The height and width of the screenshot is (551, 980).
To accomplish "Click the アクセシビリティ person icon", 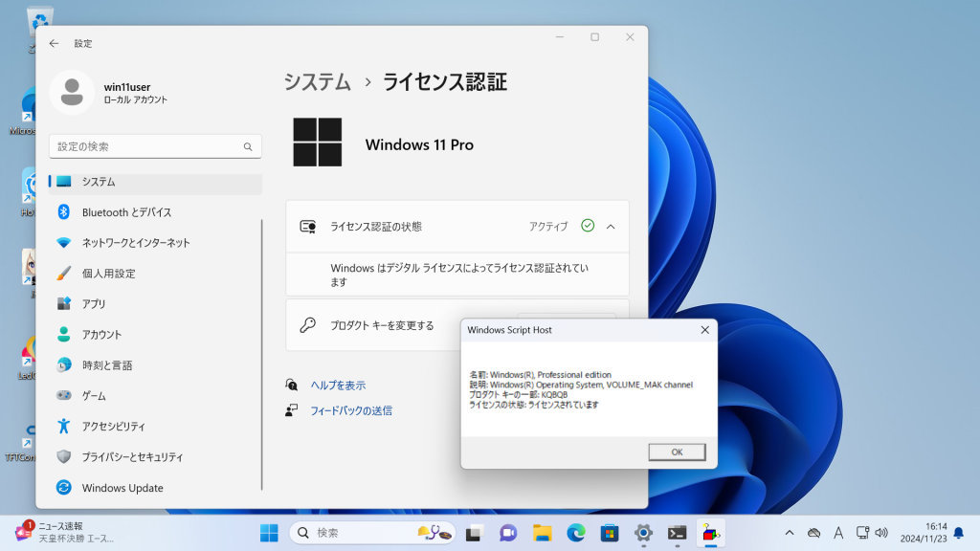I will tap(64, 426).
